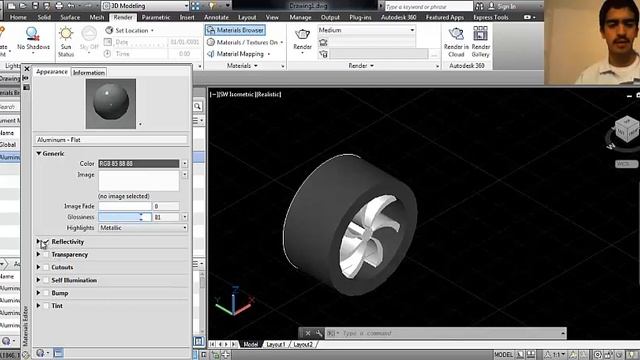Click the Create material sphere icon in editor footer
Viewport: 640px width, 360px height.
coord(40,353)
